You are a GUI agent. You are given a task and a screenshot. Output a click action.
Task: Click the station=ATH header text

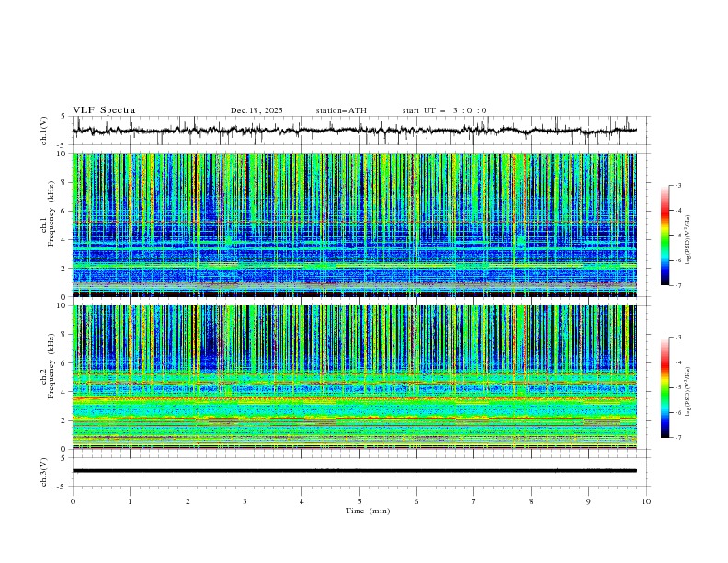point(341,110)
